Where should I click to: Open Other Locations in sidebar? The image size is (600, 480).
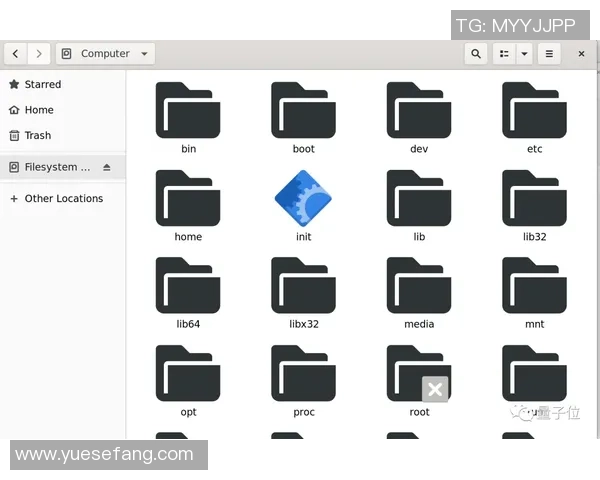63,199
